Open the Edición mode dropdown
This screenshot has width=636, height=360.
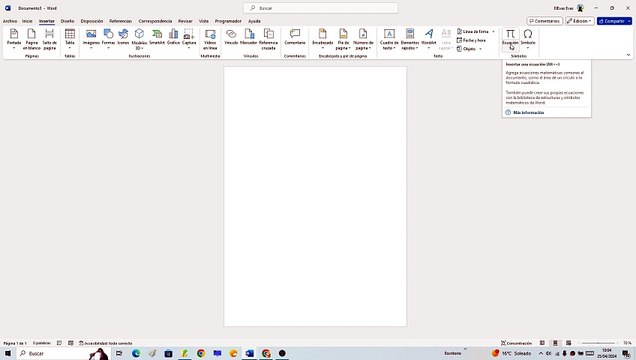[580, 21]
